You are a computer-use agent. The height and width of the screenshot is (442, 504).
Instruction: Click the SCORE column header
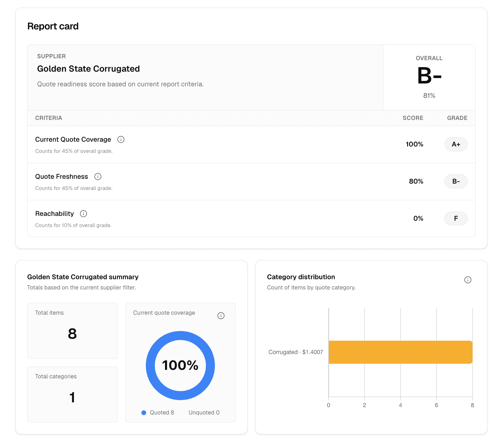click(x=413, y=118)
